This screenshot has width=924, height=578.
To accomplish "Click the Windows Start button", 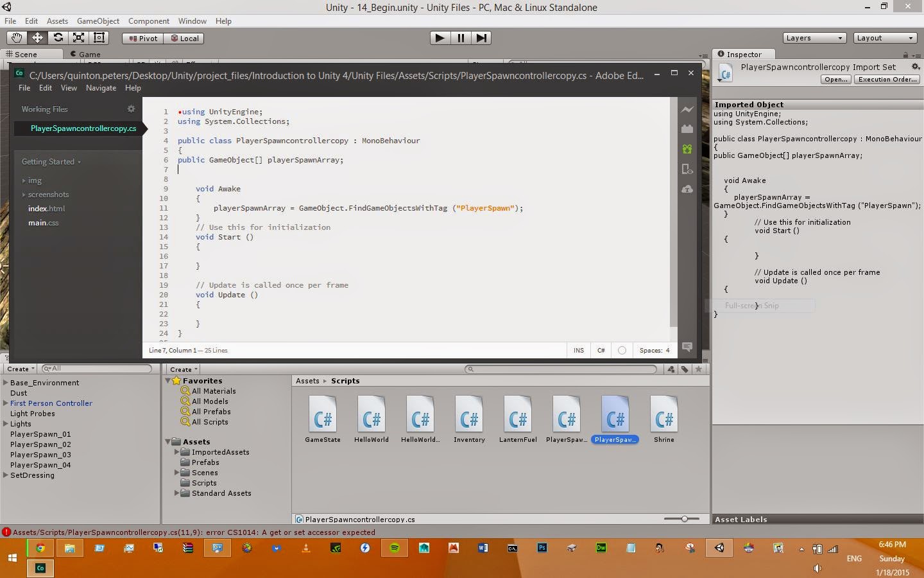I will [x=12, y=558].
